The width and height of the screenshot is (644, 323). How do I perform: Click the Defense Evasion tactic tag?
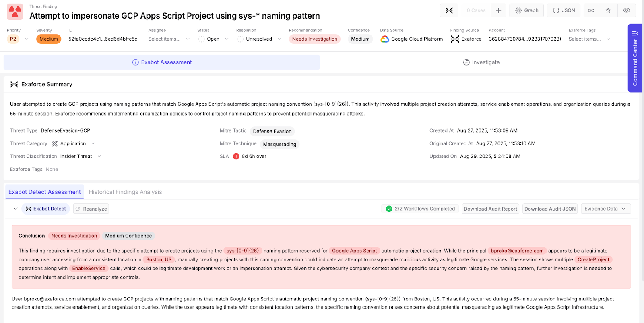click(x=272, y=131)
